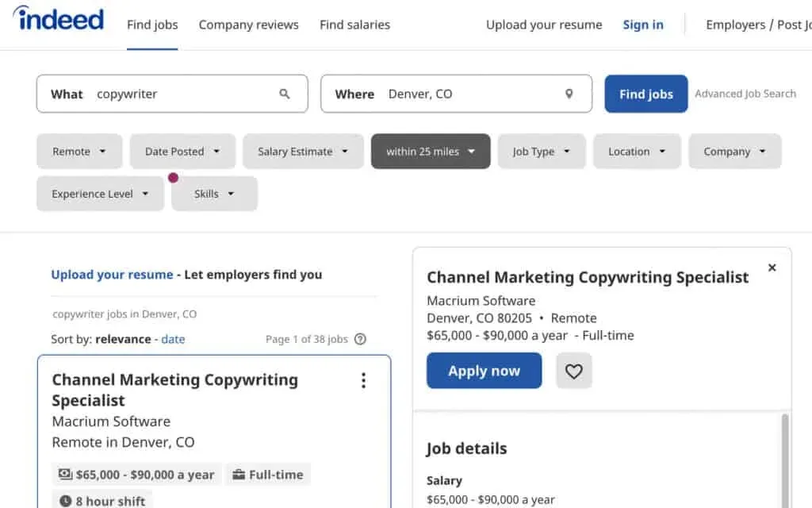The image size is (812, 508).
Task: Click the Apply now button
Action: [484, 371]
